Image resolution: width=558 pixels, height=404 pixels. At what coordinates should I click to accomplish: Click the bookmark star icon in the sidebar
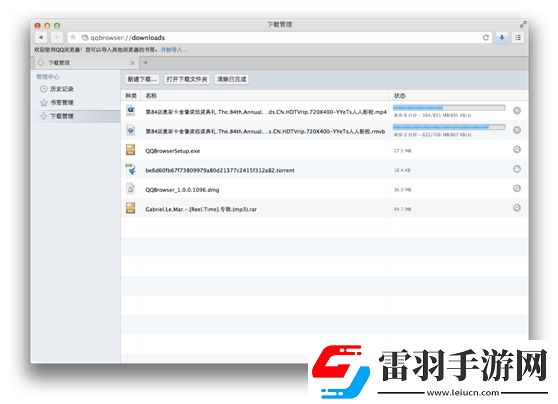pyautogui.click(x=43, y=103)
